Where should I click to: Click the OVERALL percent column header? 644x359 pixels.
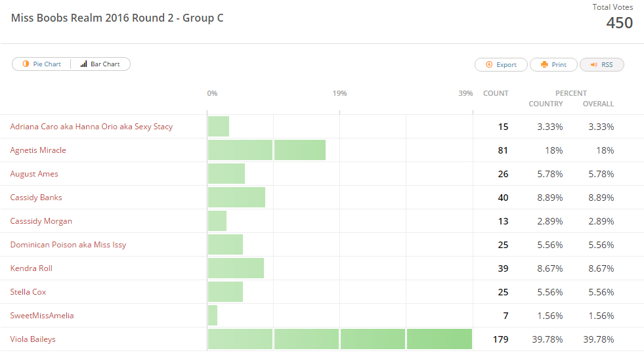[x=598, y=104]
